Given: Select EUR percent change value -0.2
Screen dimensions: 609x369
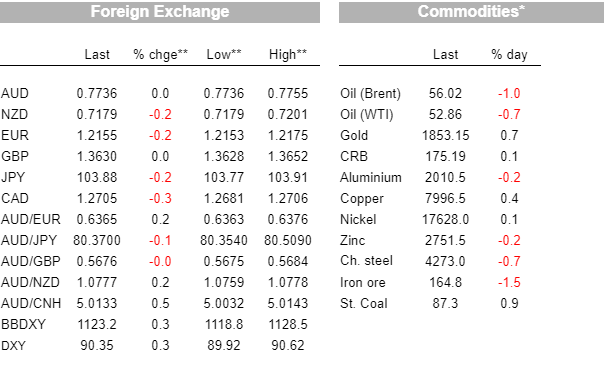Looking at the screenshot, I should point(160,136).
